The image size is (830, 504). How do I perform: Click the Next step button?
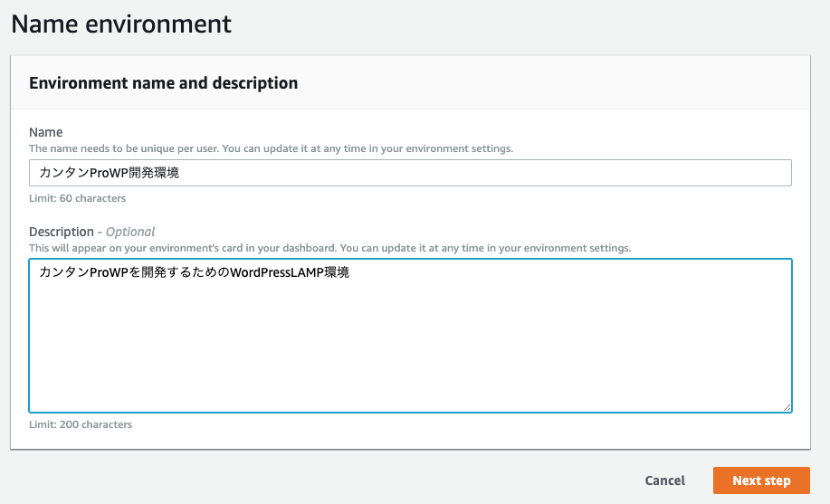(x=761, y=480)
